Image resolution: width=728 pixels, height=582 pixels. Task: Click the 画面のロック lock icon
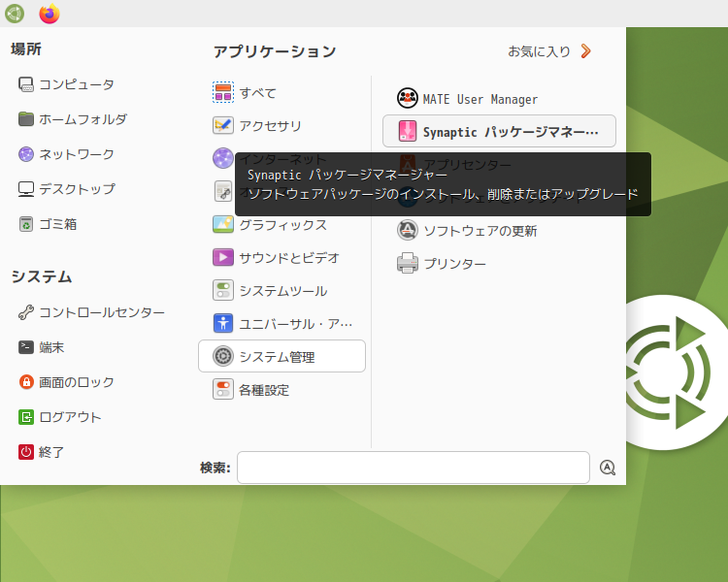click(x=26, y=382)
